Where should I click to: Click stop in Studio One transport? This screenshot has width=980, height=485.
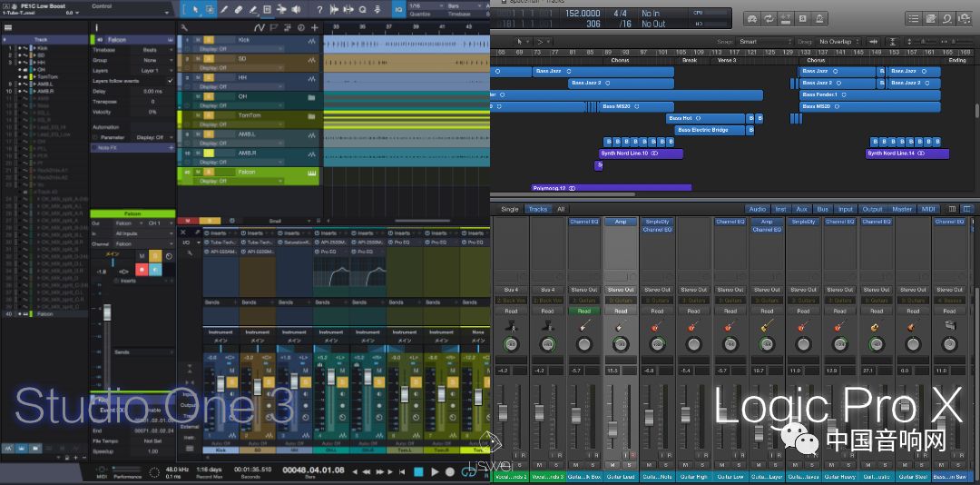(x=418, y=471)
